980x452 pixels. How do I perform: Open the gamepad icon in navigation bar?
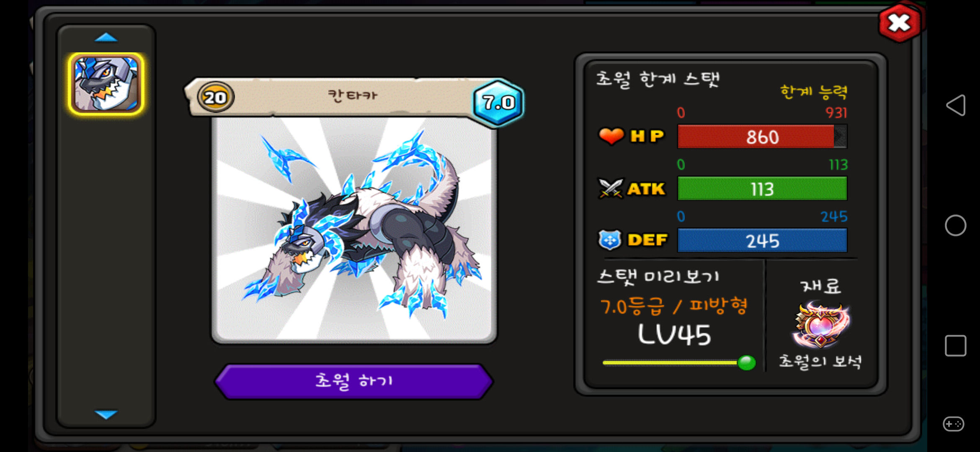(x=954, y=424)
